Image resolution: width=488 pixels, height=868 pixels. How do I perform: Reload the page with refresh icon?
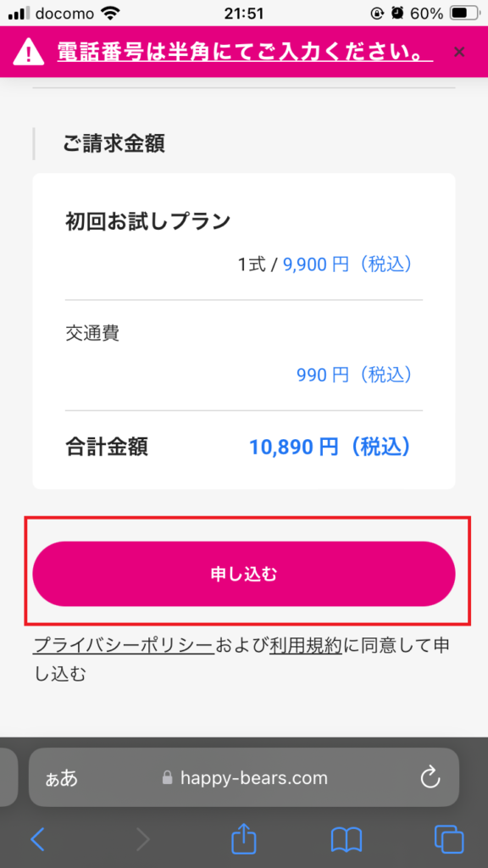(x=430, y=778)
